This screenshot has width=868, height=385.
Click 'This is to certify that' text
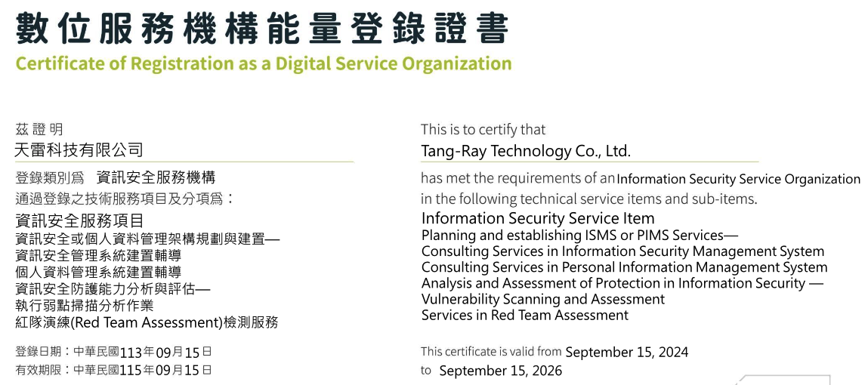click(x=483, y=129)
